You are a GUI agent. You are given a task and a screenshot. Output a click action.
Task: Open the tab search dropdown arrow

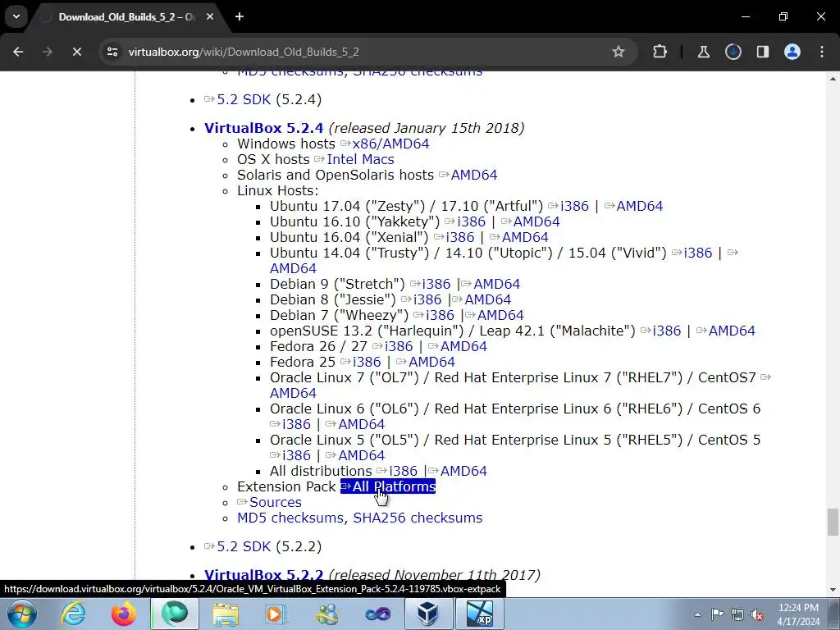[16, 16]
